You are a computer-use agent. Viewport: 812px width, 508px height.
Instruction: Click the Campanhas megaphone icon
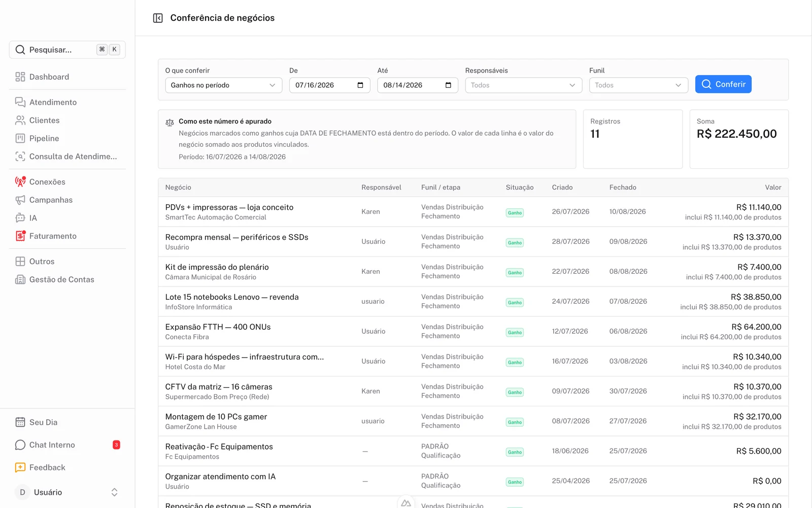[x=20, y=200]
